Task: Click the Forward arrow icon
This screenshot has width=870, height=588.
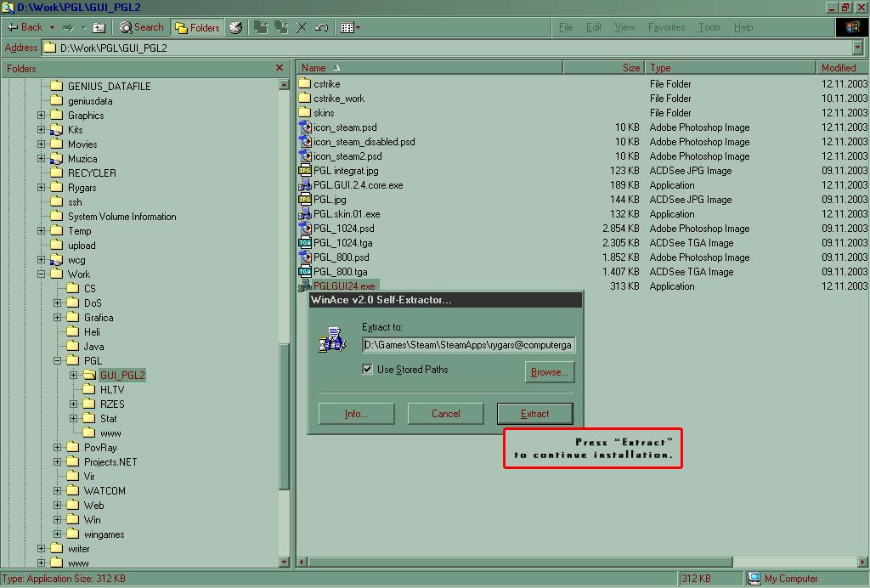Action: tap(68, 27)
